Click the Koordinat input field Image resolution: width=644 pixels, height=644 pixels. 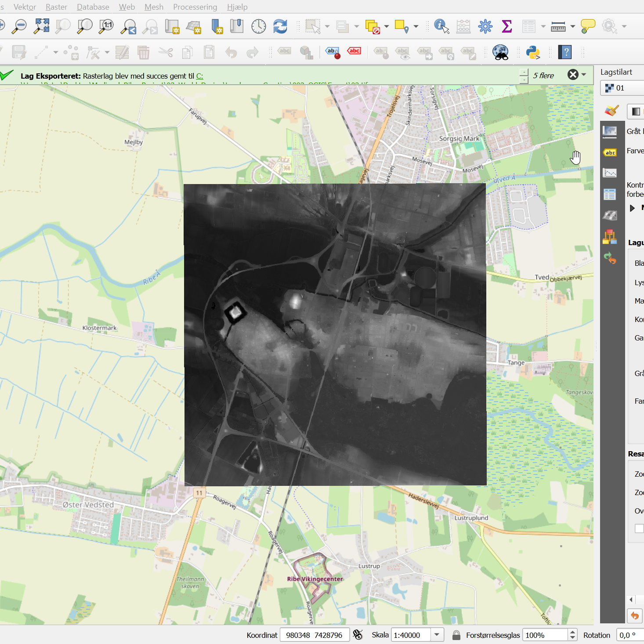[x=315, y=635]
